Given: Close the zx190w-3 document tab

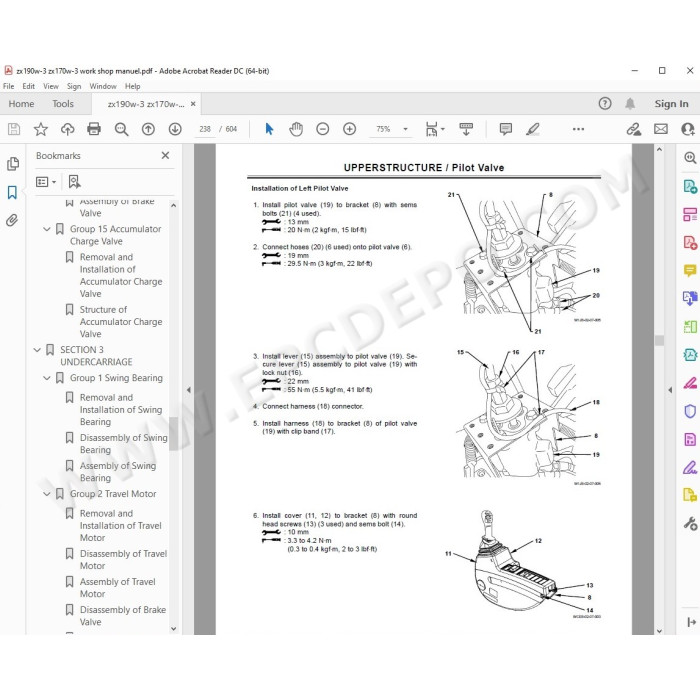Looking at the screenshot, I should [193, 104].
